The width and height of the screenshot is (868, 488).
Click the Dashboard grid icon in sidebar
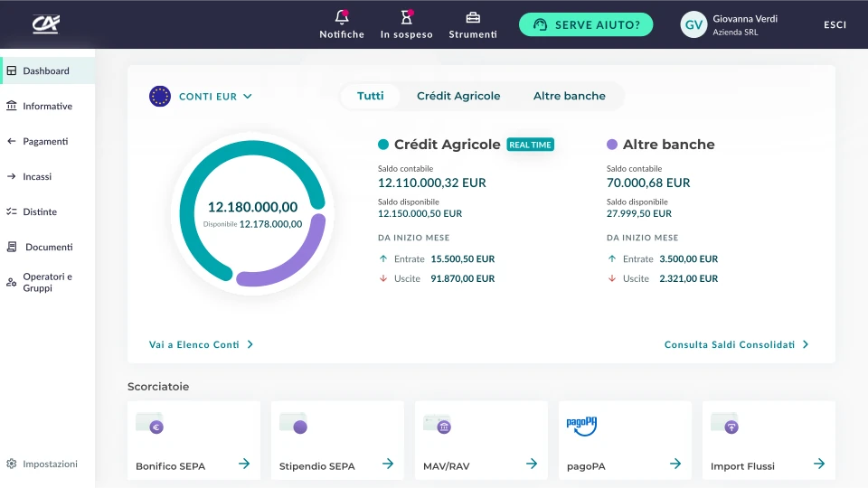click(x=12, y=70)
